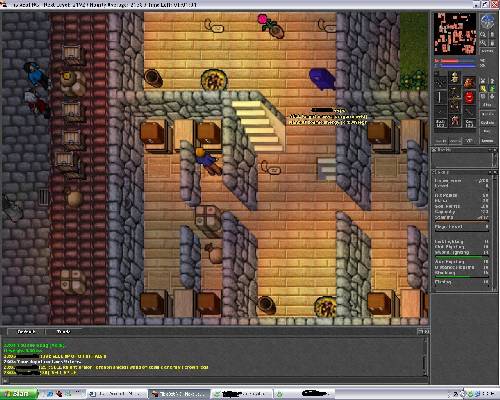The image size is (500, 400).
Task: Click the blue coffin-shaped chest
Action: pos(322,79)
